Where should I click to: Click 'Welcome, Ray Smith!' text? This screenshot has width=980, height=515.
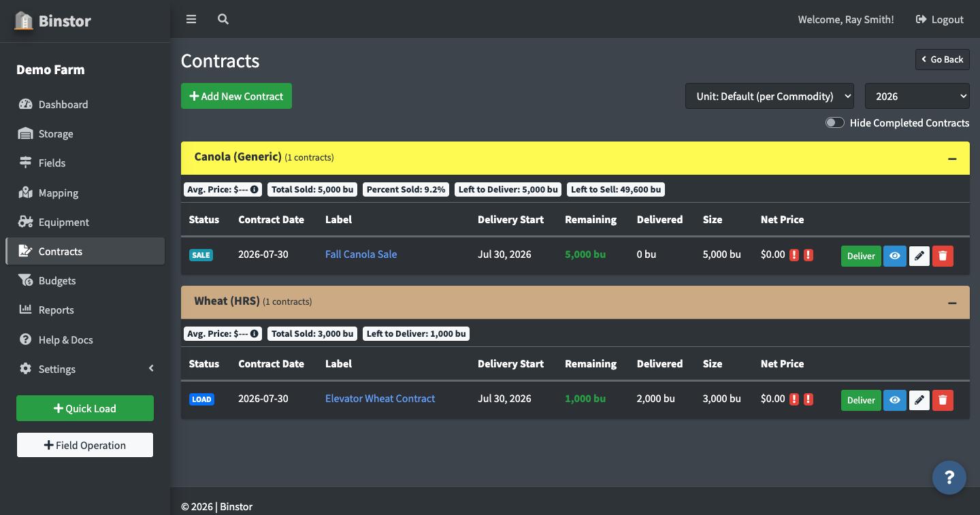pyautogui.click(x=846, y=19)
